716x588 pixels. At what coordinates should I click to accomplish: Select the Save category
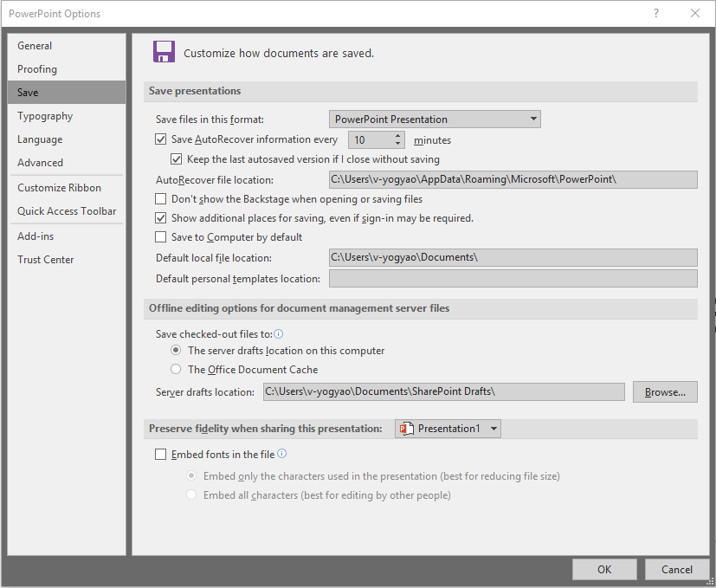pos(67,93)
